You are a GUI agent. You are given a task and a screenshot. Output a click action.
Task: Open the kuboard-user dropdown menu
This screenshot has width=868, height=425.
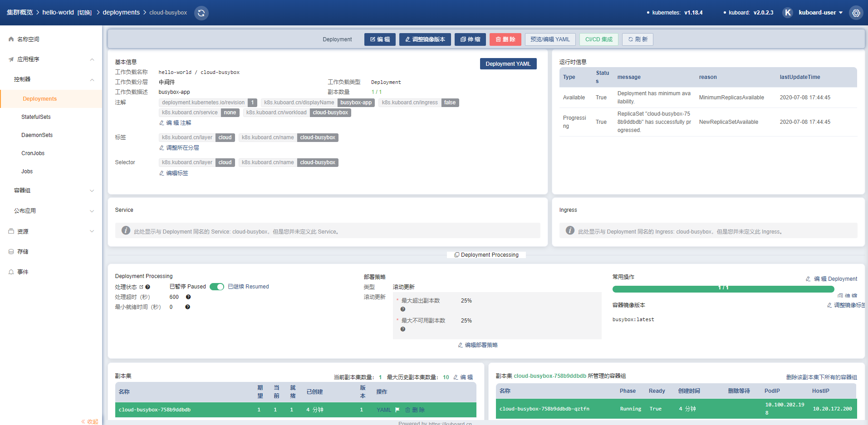click(x=820, y=13)
